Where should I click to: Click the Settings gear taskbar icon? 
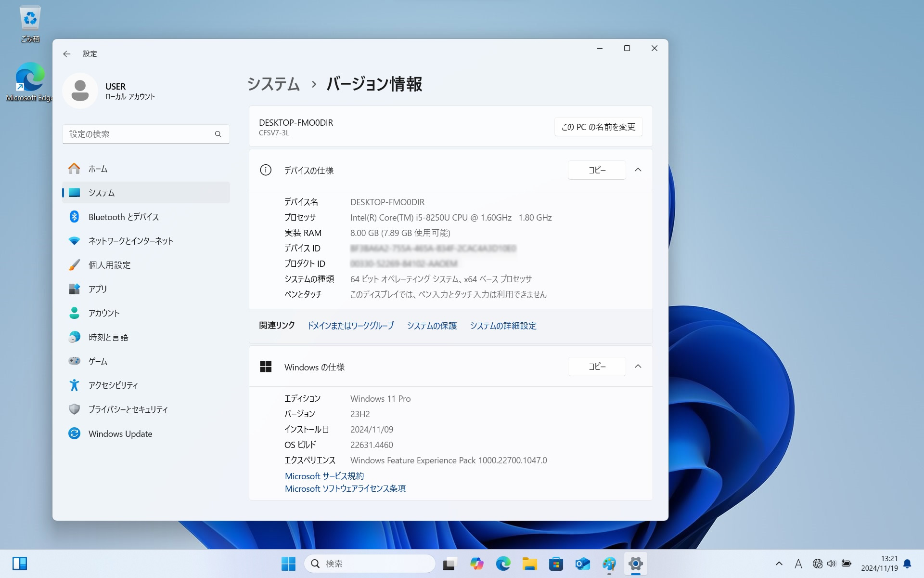(x=636, y=564)
